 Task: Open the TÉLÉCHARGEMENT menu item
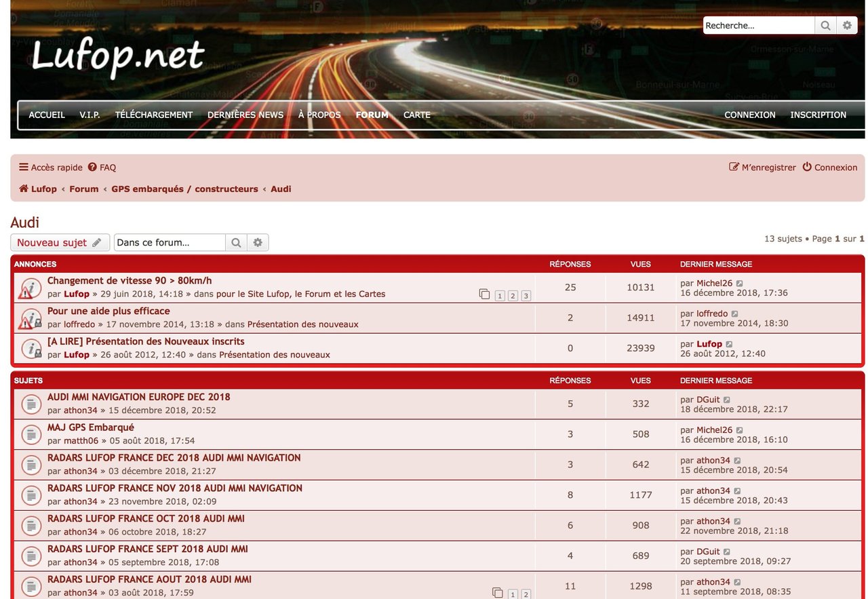point(154,115)
